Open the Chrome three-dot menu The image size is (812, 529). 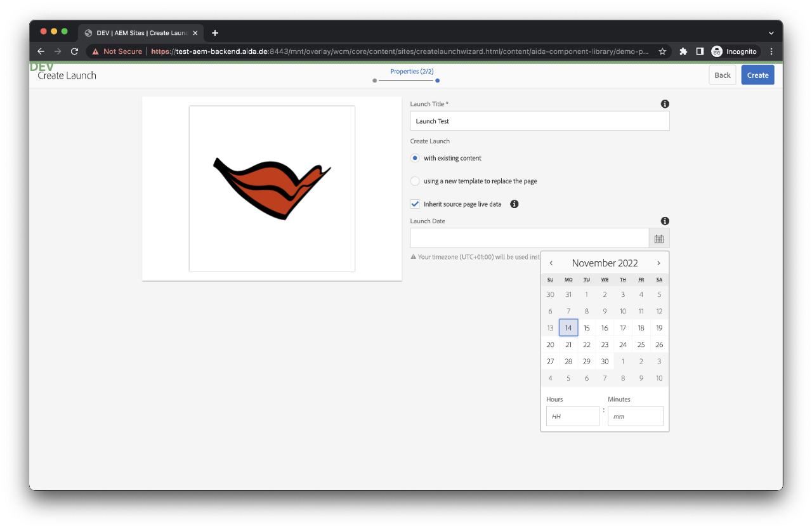click(771, 51)
